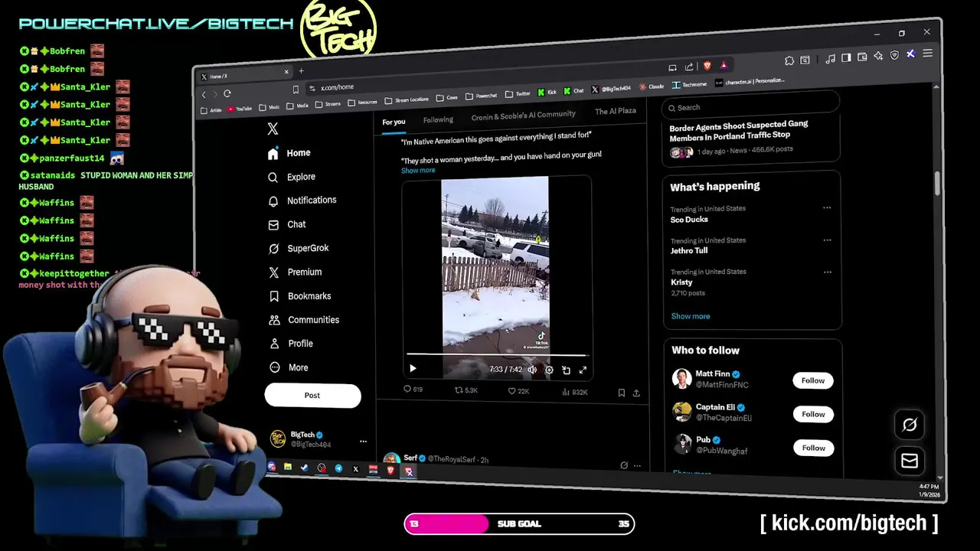Click the X logo above Home
The image size is (980, 551).
point(273,129)
